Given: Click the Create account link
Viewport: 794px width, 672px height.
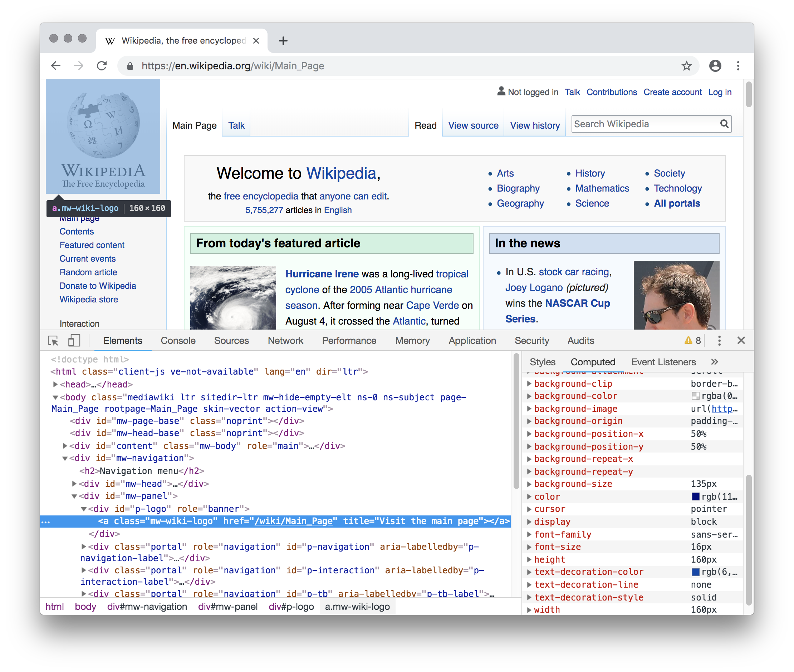Looking at the screenshot, I should (672, 92).
